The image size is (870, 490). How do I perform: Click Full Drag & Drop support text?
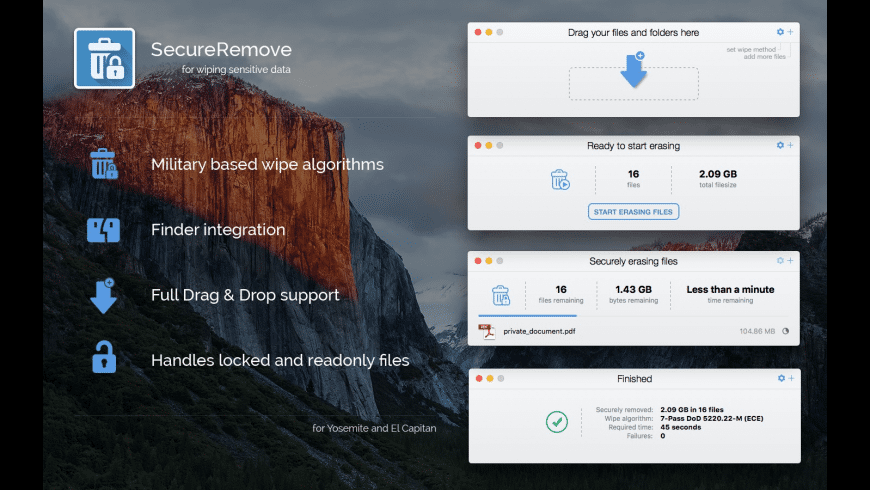245,295
